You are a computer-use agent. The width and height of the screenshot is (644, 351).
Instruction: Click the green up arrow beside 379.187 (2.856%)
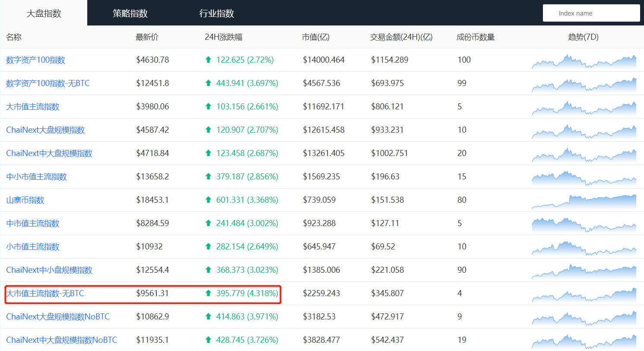pos(209,176)
